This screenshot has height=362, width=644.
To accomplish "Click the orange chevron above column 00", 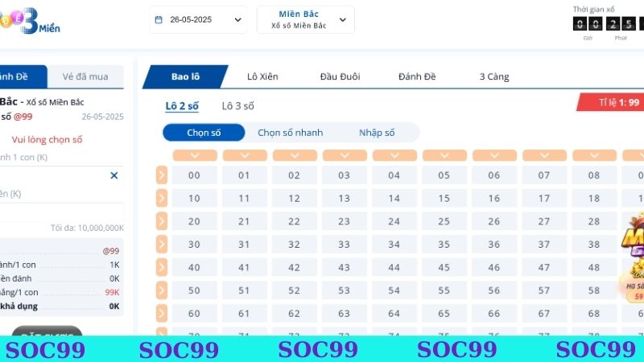I will (x=195, y=155).
